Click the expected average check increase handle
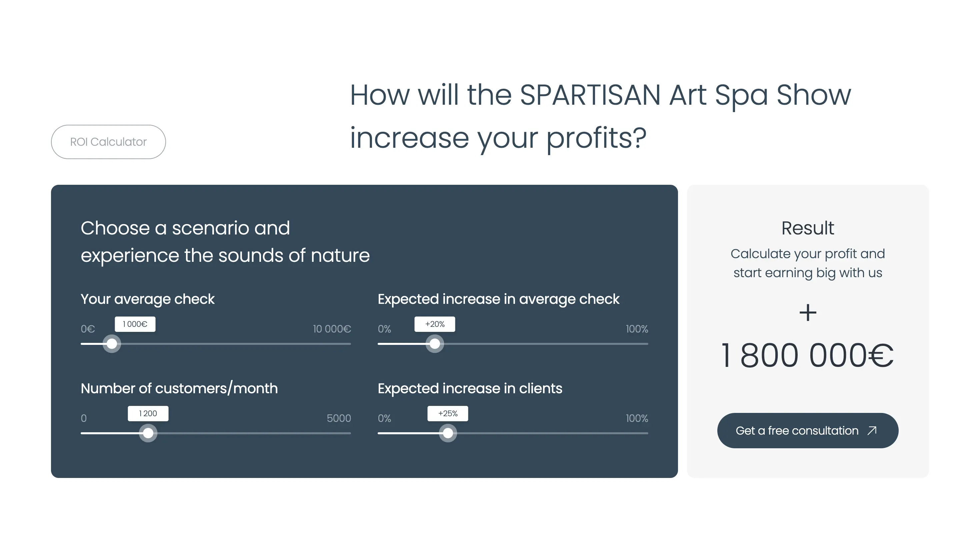This screenshot has height=550, width=980. point(435,344)
